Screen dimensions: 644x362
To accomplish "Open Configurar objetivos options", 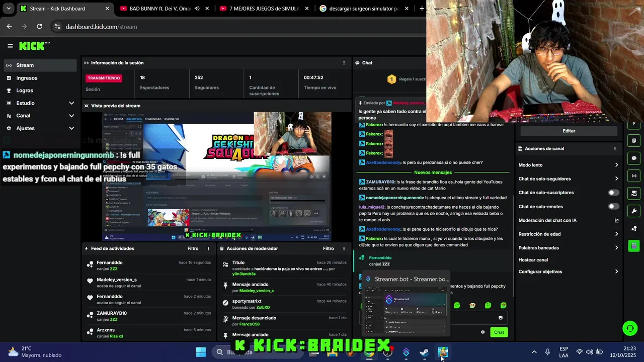I will pos(569,271).
